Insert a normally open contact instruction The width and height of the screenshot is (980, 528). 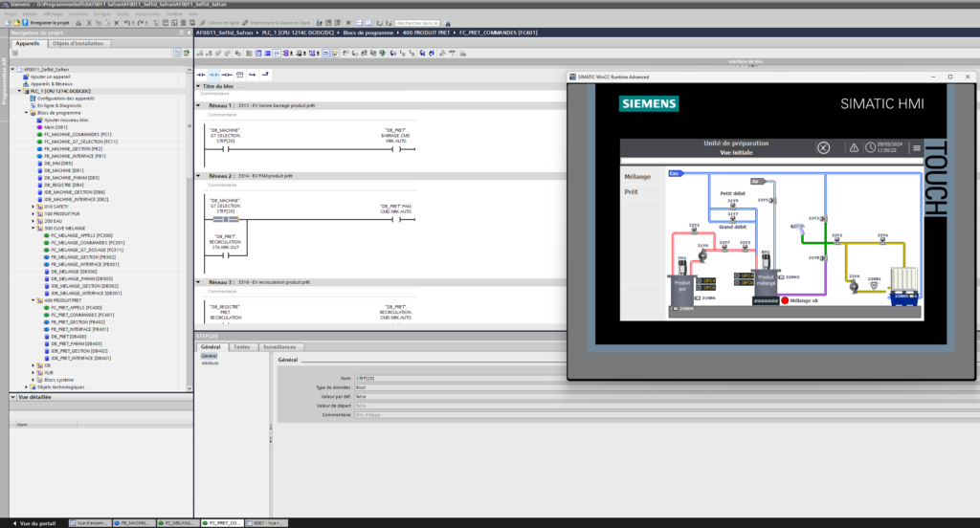[x=201, y=75]
